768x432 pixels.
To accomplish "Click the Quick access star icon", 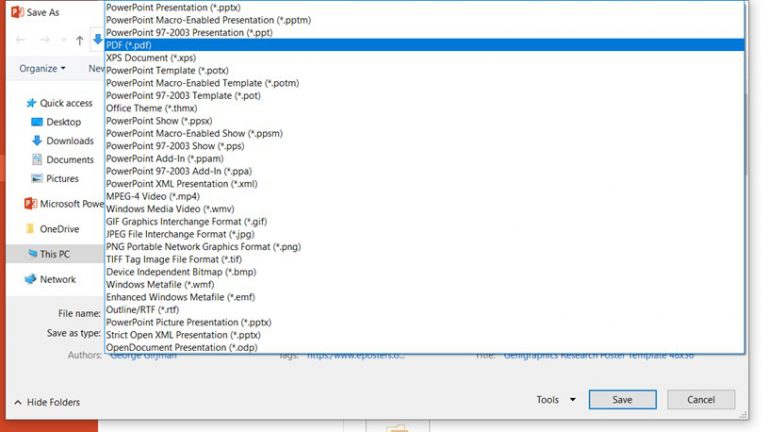I will tap(31, 103).
